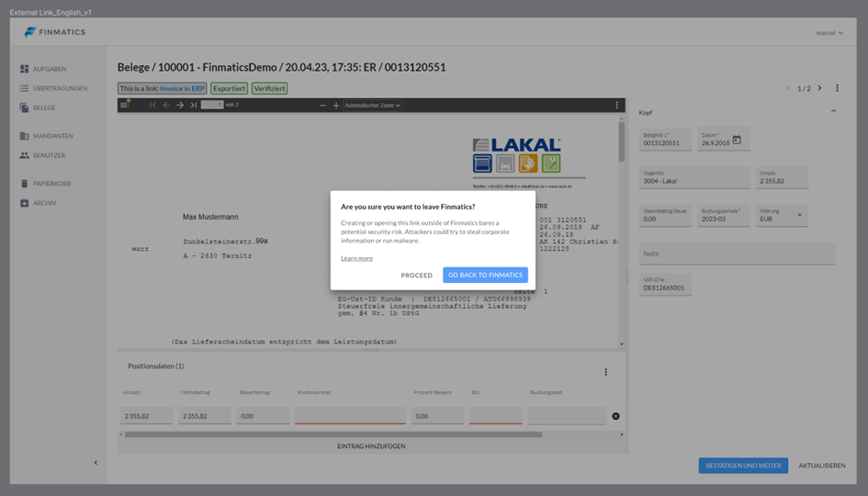868x496 pixels.
Task: Collapse the Kopf section
Action: pos(833,111)
